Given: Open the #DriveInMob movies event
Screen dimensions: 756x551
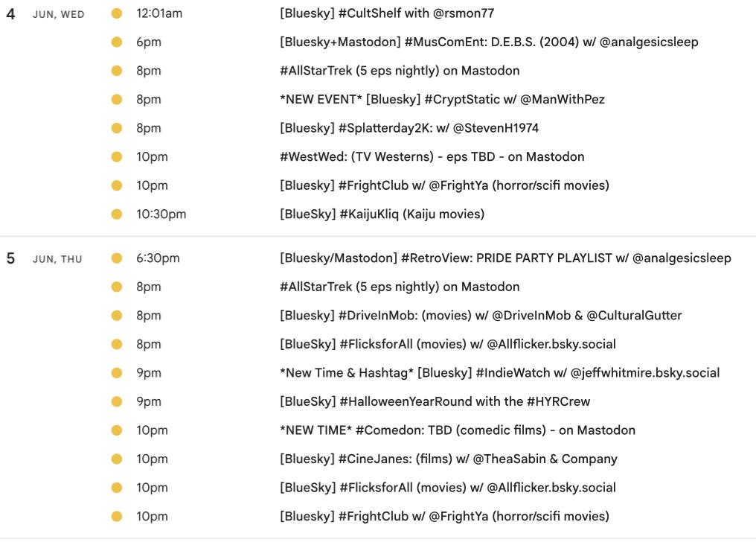Looking at the screenshot, I should (481, 316).
